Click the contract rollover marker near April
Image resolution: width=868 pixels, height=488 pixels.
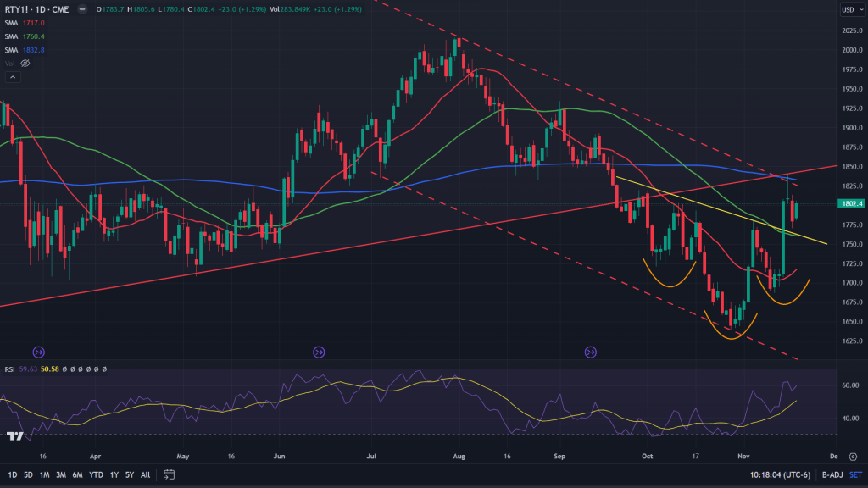click(x=38, y=352)
